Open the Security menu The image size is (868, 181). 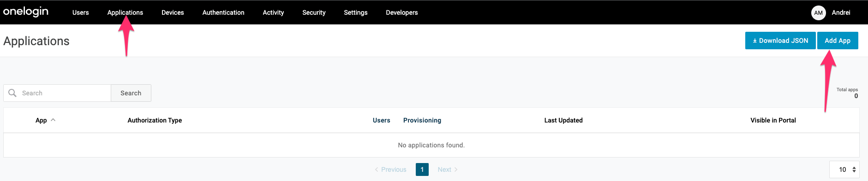tap(314, 12)
